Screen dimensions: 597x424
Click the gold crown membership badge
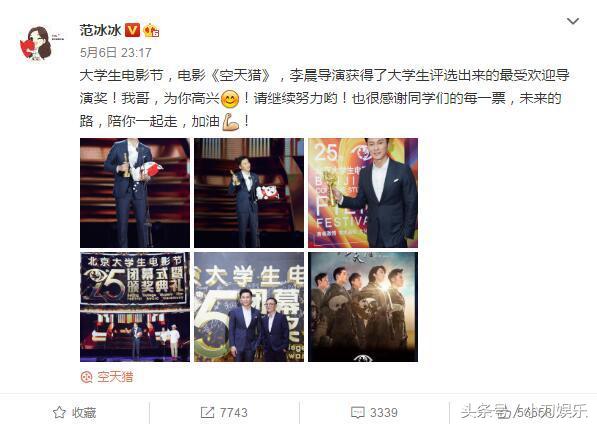pyautogui.click(x=151, y=30)
